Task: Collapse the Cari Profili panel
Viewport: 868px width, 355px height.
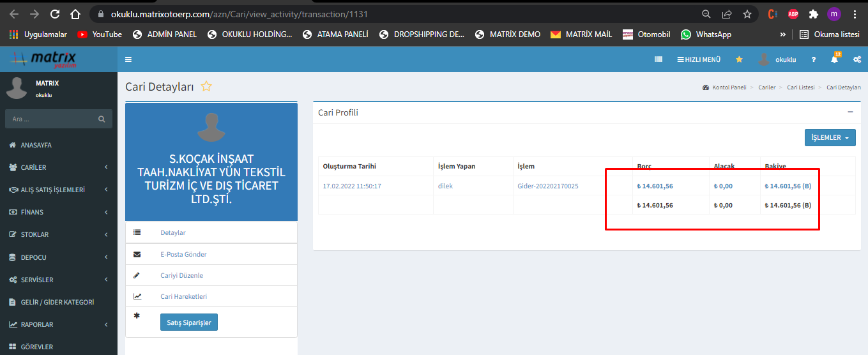Action: (850, 112)
